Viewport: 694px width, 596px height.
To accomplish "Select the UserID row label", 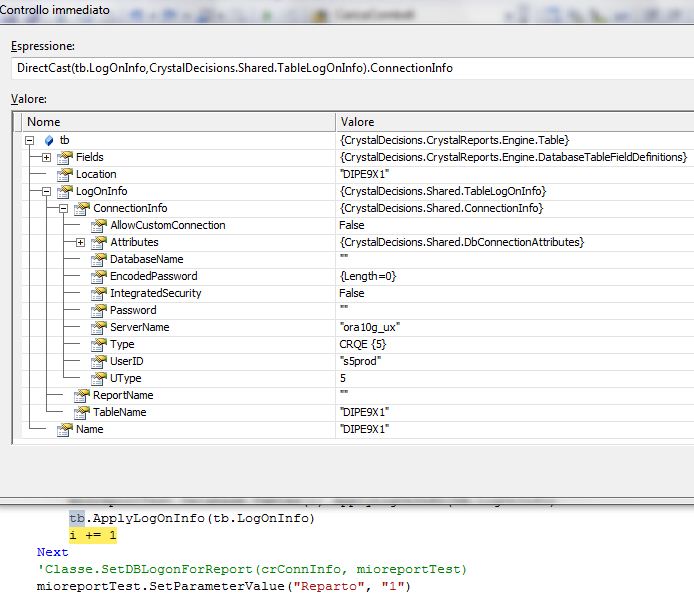I will point(127,361).
